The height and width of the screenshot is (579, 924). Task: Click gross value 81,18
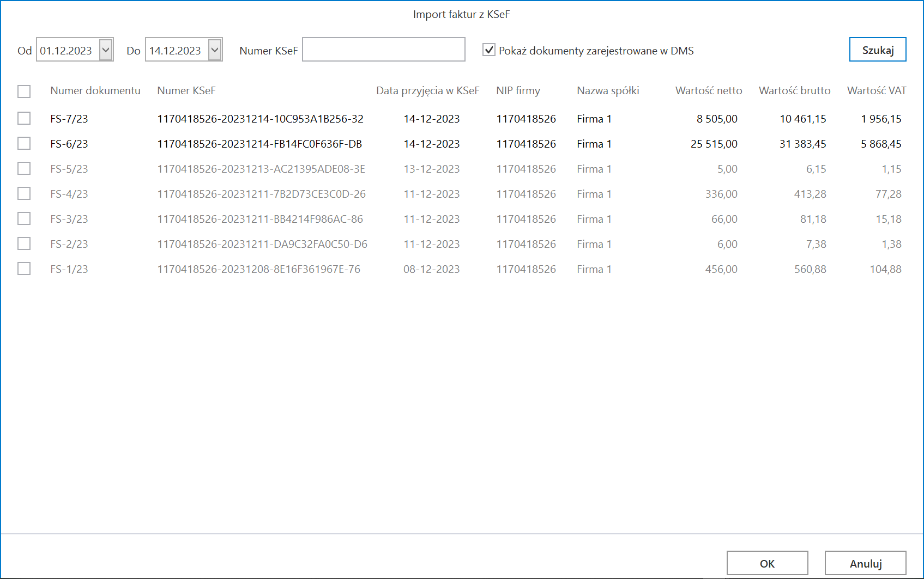point(813,219)
